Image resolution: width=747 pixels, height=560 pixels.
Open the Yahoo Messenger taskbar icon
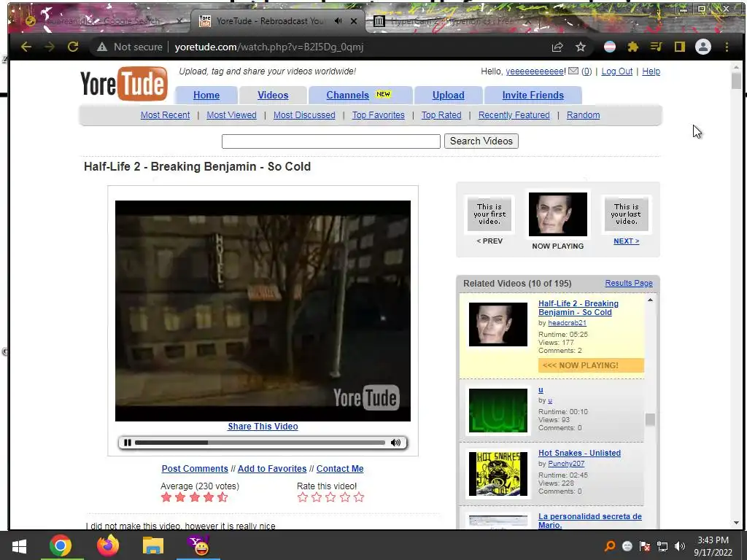[x=198, y=545]
